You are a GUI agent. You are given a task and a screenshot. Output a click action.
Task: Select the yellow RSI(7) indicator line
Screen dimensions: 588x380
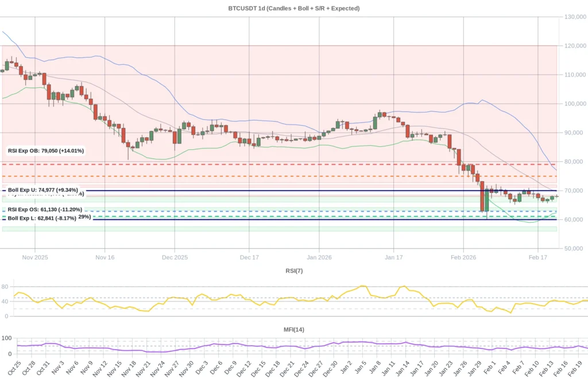[362, 285]
